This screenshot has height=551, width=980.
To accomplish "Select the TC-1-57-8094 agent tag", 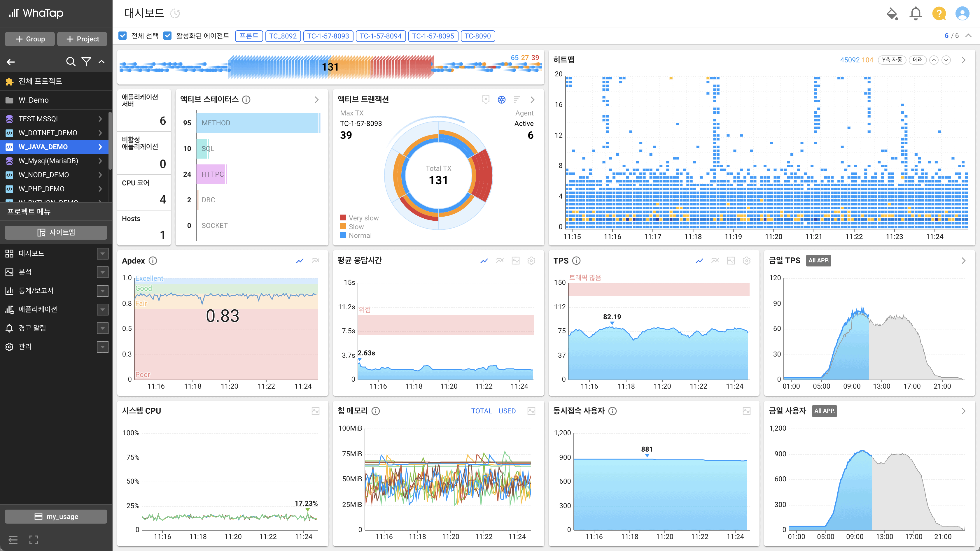I will [380, 36].
